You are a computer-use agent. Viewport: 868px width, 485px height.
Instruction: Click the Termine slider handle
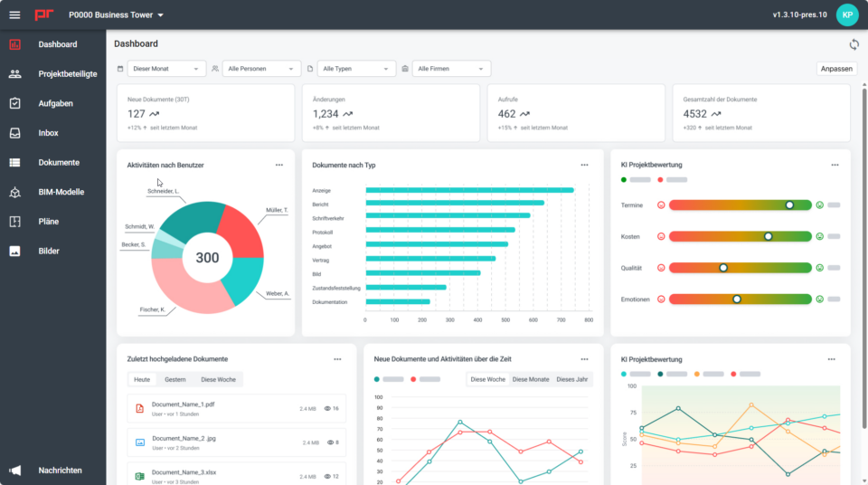tap(789, 205)
